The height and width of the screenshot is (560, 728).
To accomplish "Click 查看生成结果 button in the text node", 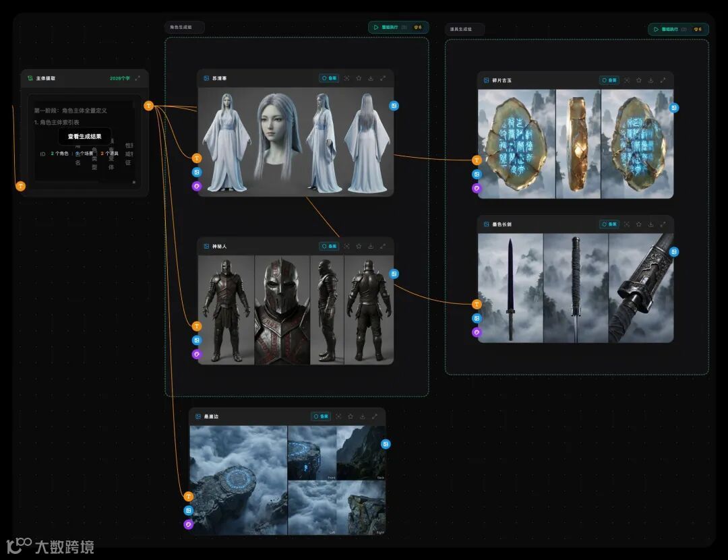I will pos(84,137).
